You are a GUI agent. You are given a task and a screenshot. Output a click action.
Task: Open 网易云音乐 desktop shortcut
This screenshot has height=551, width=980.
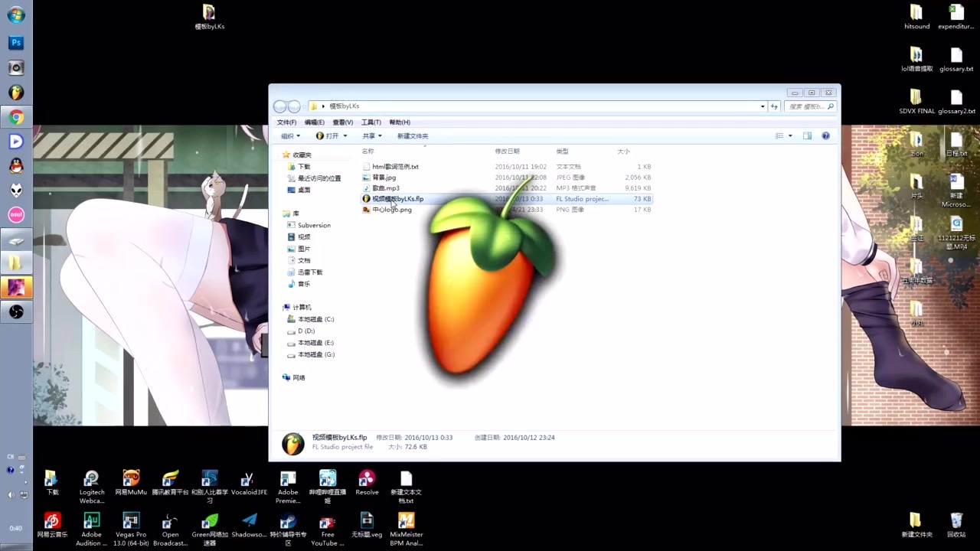[x=52, y=526]
